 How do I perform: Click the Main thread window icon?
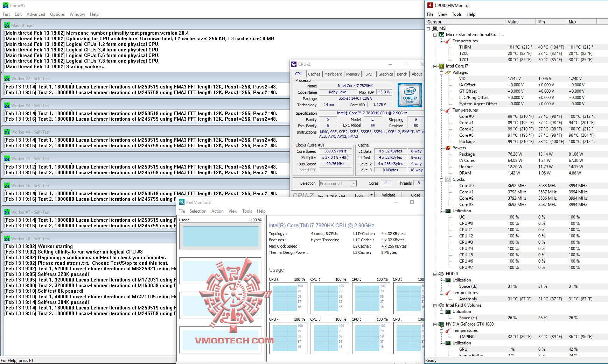pyautogui.click(x=7, y=25)
